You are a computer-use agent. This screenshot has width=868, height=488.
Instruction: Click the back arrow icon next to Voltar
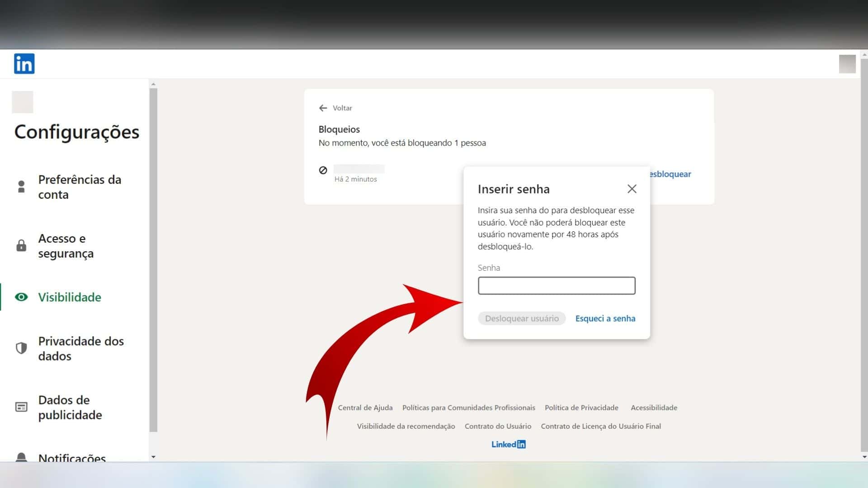point(323,108)
